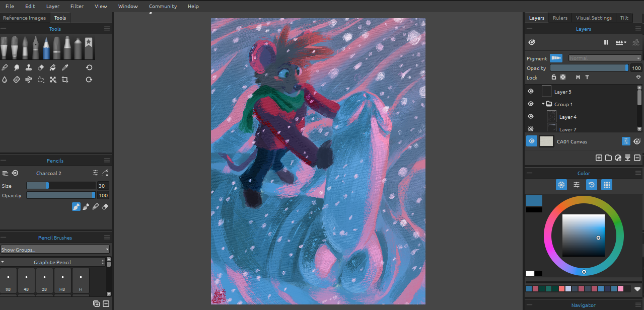
Task: Choose the Crop canvas tool
Action: point(65,80)
